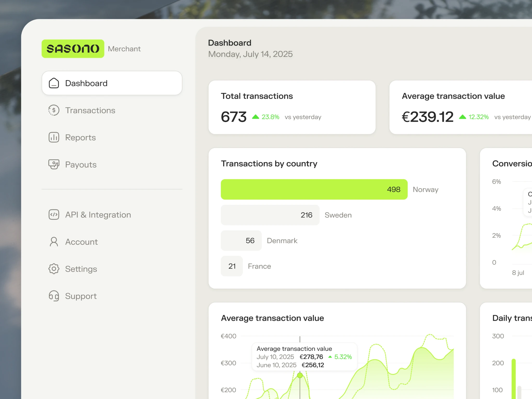Click the chart marker dot for July 10
The image size is (532, 399).
coord(300,375)
